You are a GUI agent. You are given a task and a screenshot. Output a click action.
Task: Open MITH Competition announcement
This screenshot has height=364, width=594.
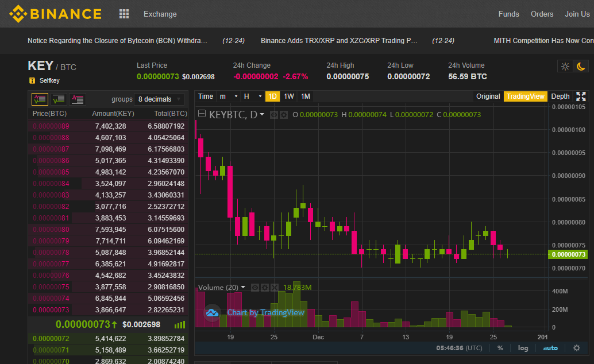543,41
